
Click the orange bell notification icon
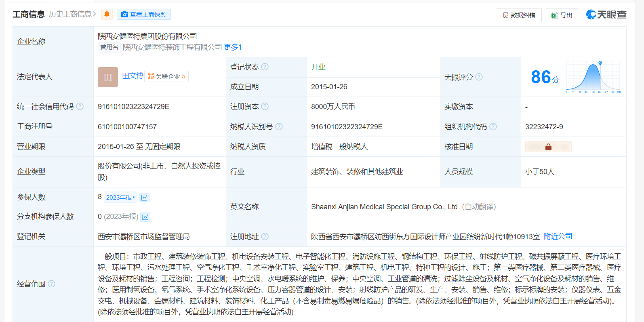click(x=107, y=15)
